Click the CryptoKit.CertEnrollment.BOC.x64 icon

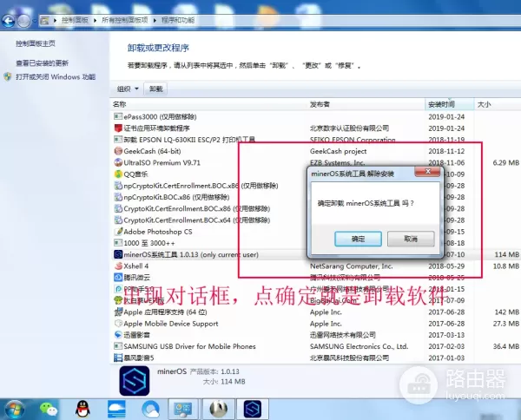pos(118,220)
